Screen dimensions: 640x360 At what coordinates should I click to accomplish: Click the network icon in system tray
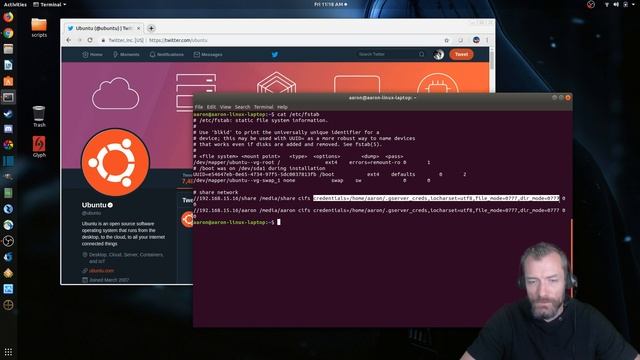(607, 4)
